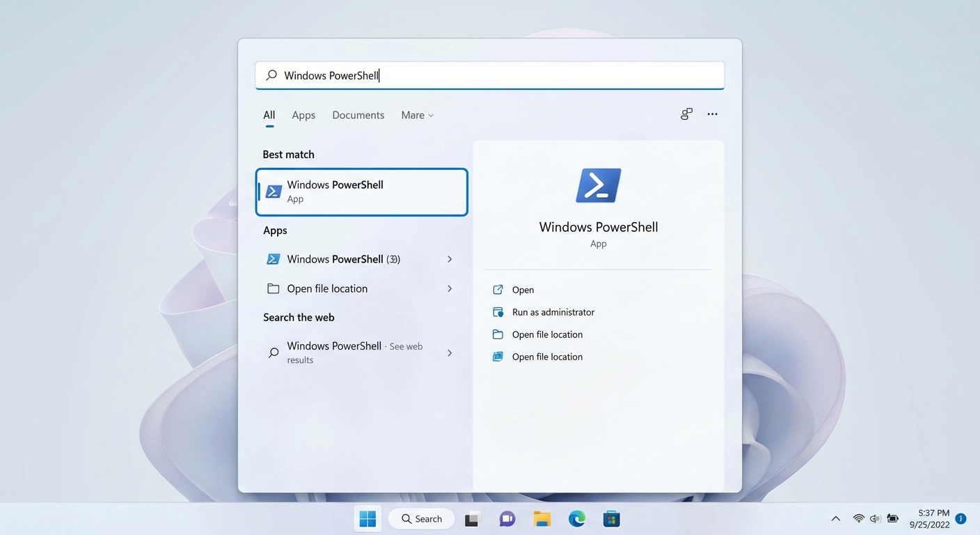Open Chat from the taskbar
Image resolution: width=980 pixels, height=535 pixels.
(x=507, y=518)
